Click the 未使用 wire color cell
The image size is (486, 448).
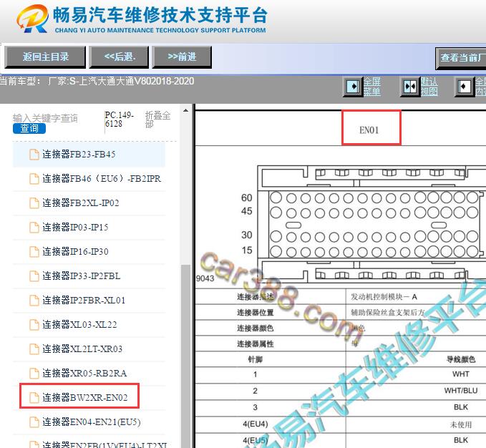point(460,424)
